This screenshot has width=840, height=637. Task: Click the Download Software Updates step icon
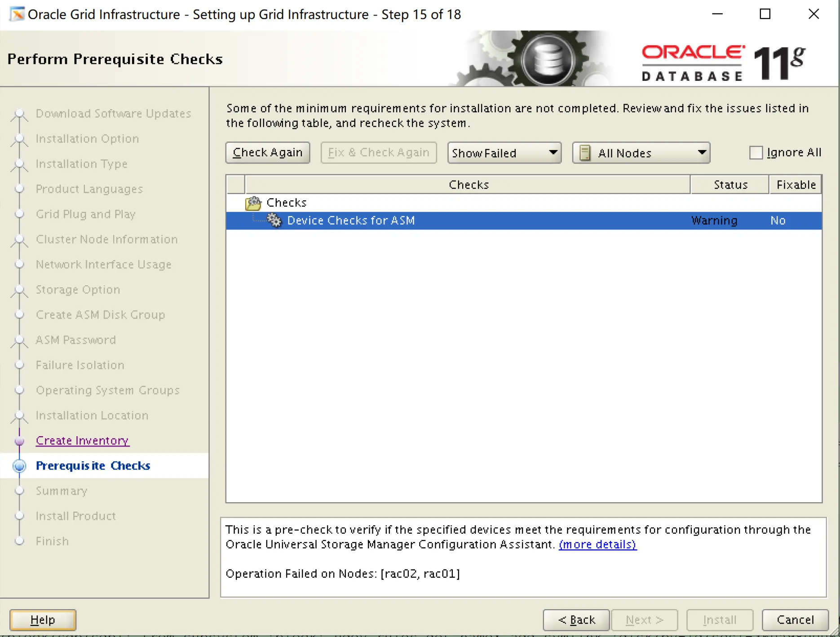19,114
